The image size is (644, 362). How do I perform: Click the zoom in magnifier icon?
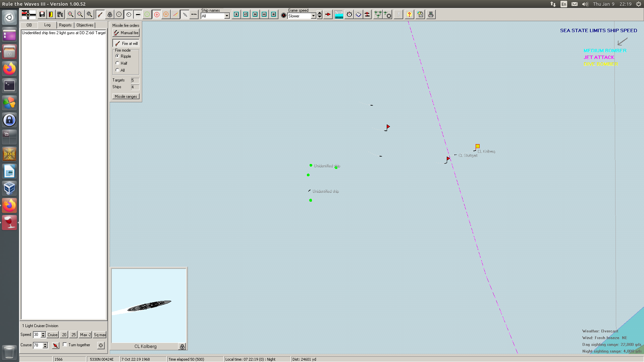(x=70, y=14)
